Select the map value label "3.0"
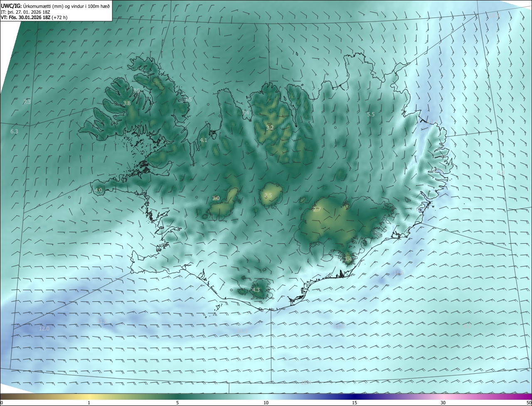This screenshot has width=532, height=406. [216, 198]
